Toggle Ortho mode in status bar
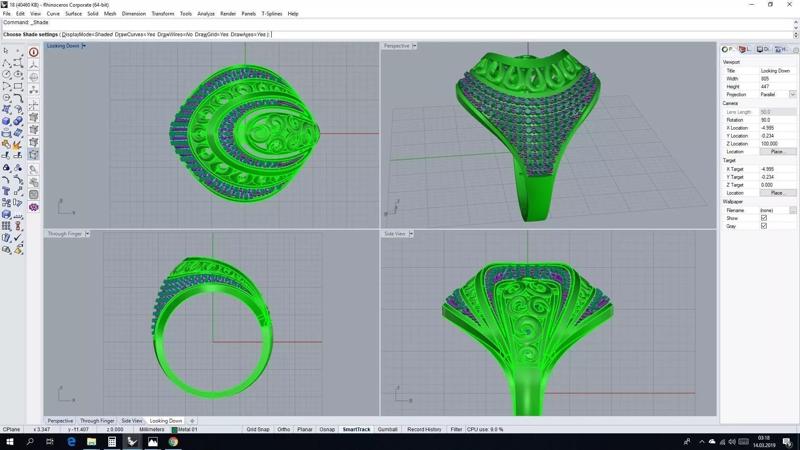Viewport: 800px width, 450px height. [284, 430]
